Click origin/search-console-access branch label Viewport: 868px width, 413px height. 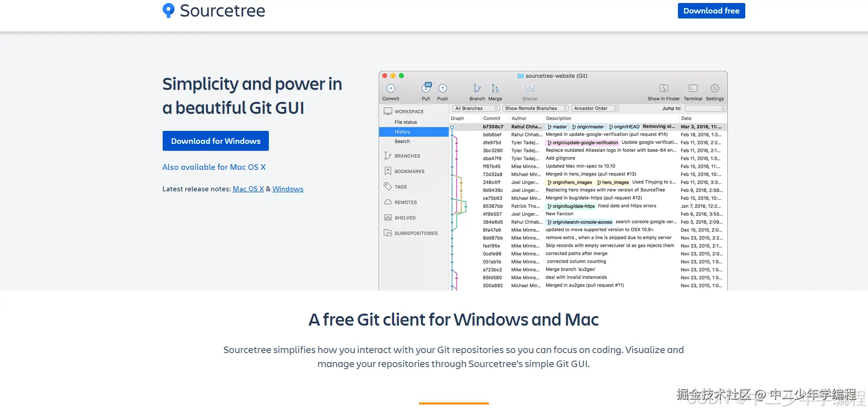pyautogui.click(x=580, y=222)
